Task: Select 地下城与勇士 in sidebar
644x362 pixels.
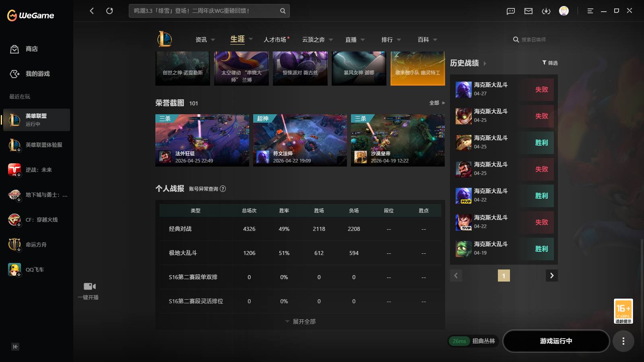Action: (x=37, y=195)
